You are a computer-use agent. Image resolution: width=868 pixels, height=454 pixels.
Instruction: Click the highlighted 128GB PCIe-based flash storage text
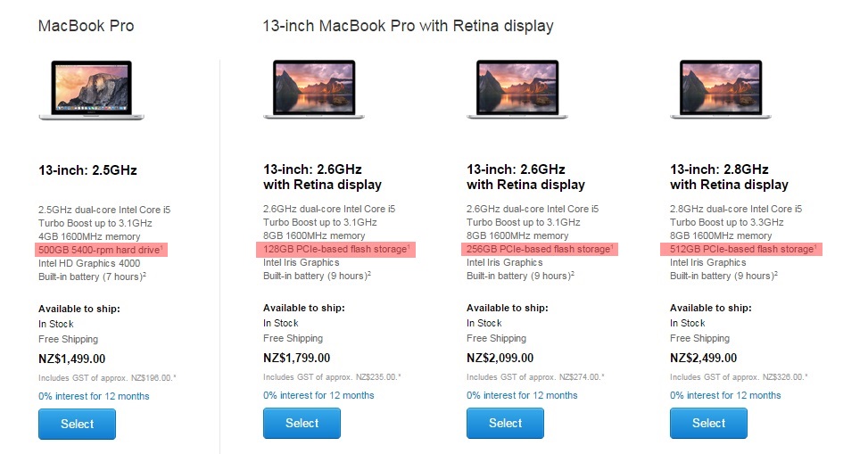(x=335, y=249)
